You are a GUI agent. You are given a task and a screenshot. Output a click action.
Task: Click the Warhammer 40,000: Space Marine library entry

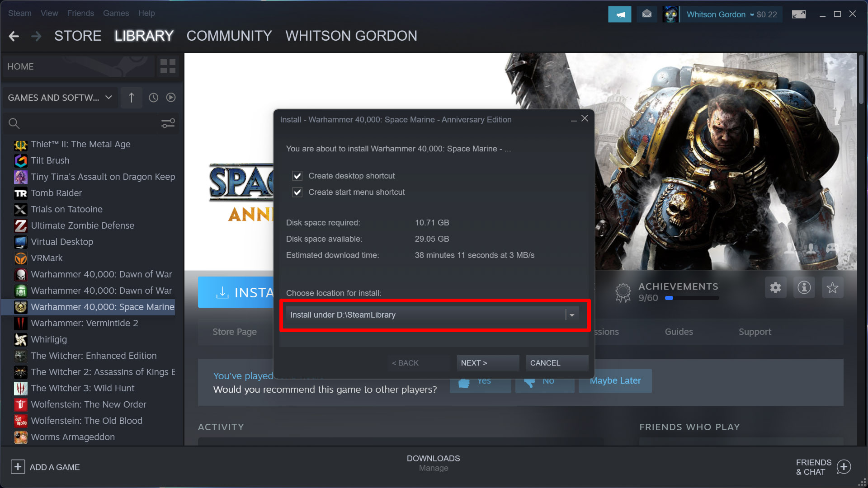point(103,306)
